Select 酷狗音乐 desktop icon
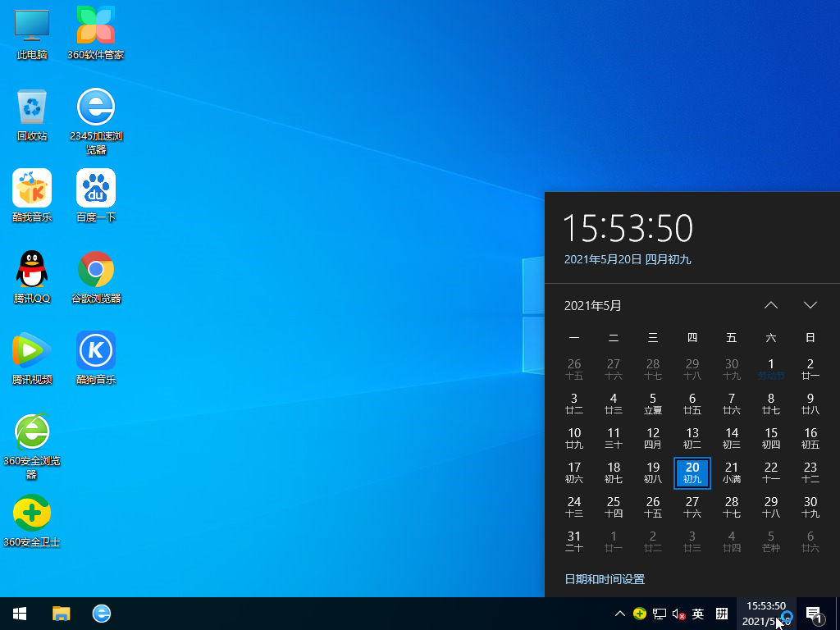This screenshot has height=630, width=840. click(x=96, y=359)
